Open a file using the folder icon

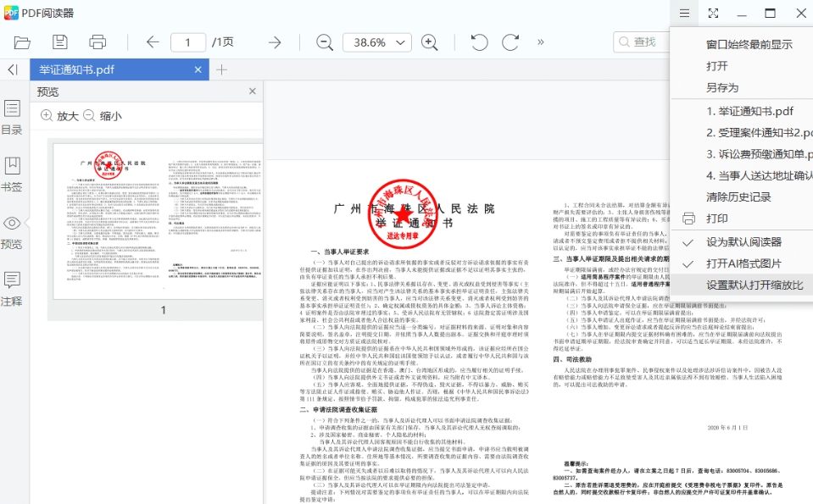tap(21, 42)
